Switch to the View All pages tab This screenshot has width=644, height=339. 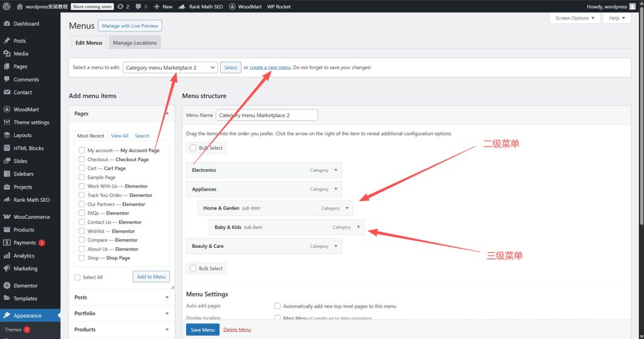(x=119, y=136)
